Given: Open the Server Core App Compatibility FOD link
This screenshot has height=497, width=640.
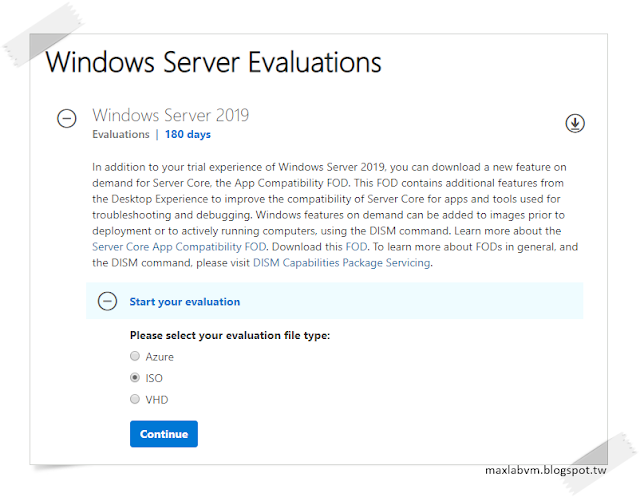Looking at the screenshot, I should click(x=179, y=247).
